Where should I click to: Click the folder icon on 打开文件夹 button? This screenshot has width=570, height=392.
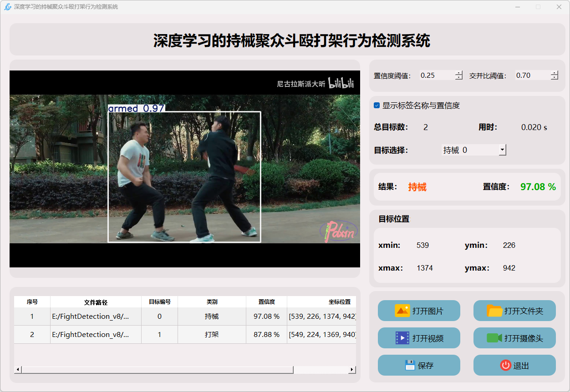point(494,311)
